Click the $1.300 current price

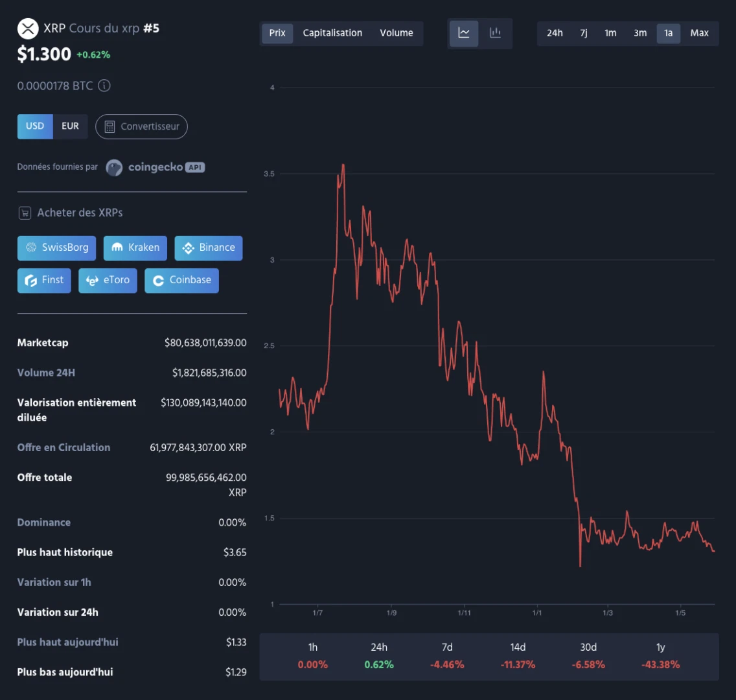pyautogui.click(x=44, y=54)
